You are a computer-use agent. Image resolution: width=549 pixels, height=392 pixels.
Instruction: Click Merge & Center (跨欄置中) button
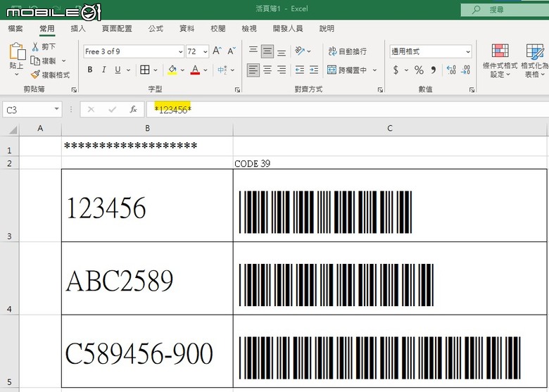pyautogui.click(x=346, y=70)
